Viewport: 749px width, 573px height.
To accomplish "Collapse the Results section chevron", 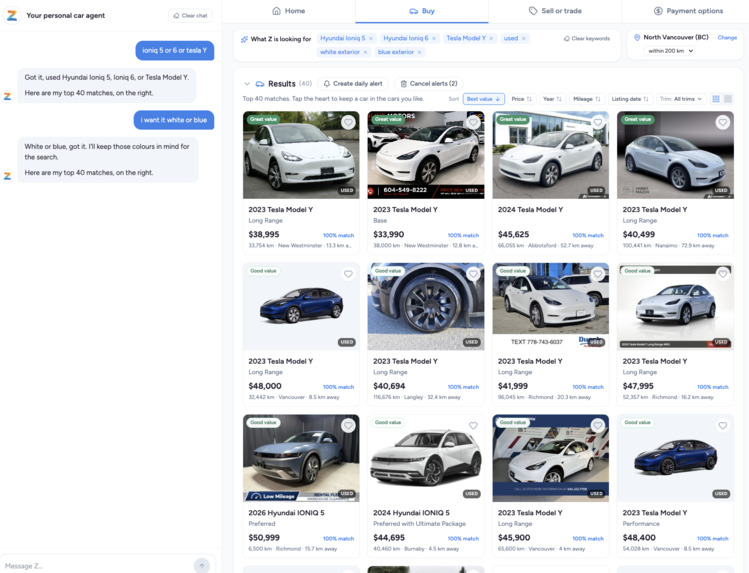I will tap(247, 84).
